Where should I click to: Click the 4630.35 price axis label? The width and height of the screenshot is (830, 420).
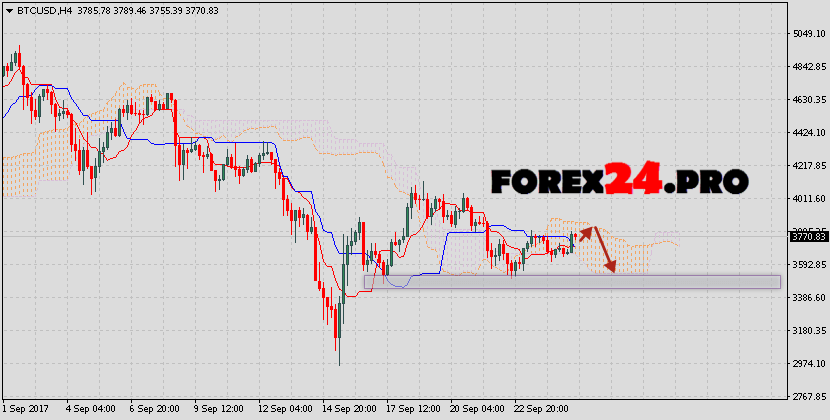pyautogui.click(x=808, y=100)
